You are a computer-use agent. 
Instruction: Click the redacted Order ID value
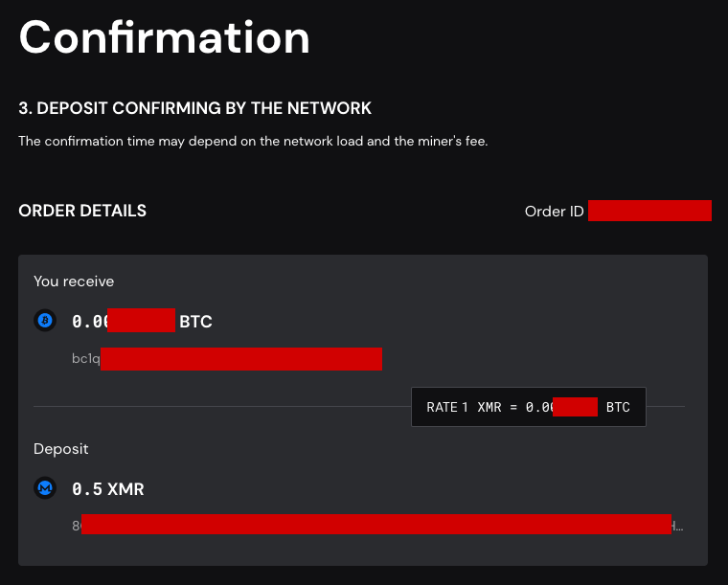pos(649,211)
